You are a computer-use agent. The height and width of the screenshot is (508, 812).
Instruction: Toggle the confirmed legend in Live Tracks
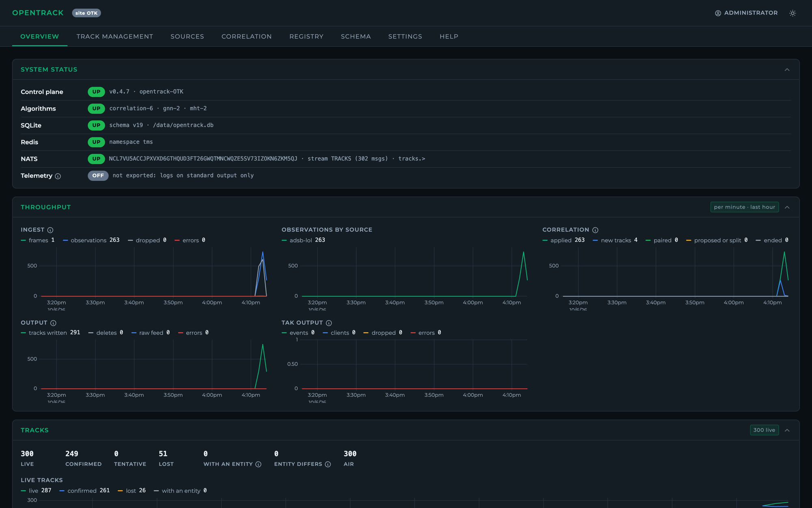[x=84, y=491]
